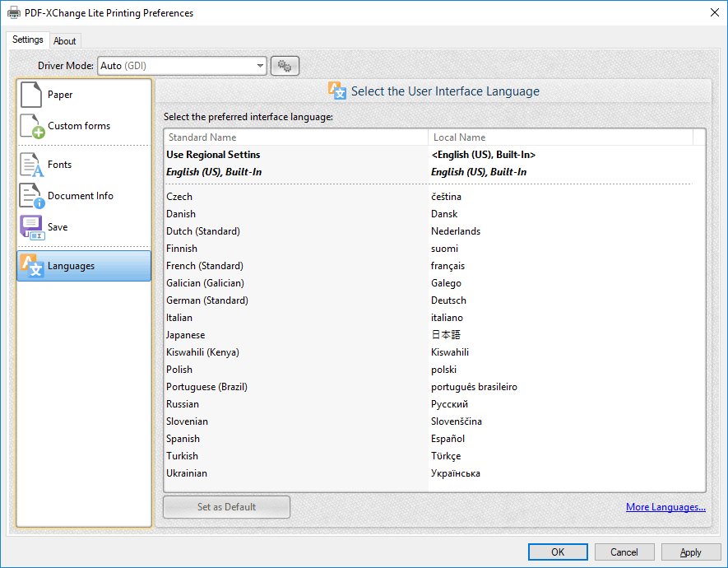Click the local name Türkçe

446,456
